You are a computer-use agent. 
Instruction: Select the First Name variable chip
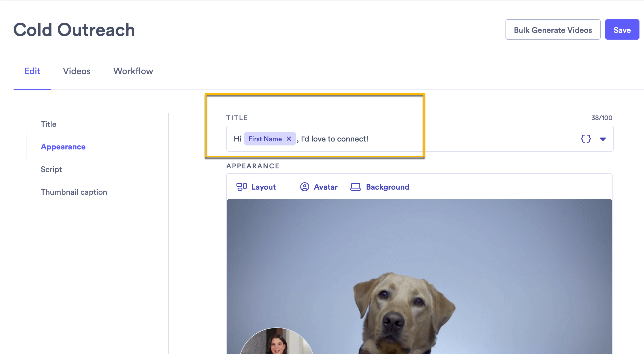coord(264,139)
